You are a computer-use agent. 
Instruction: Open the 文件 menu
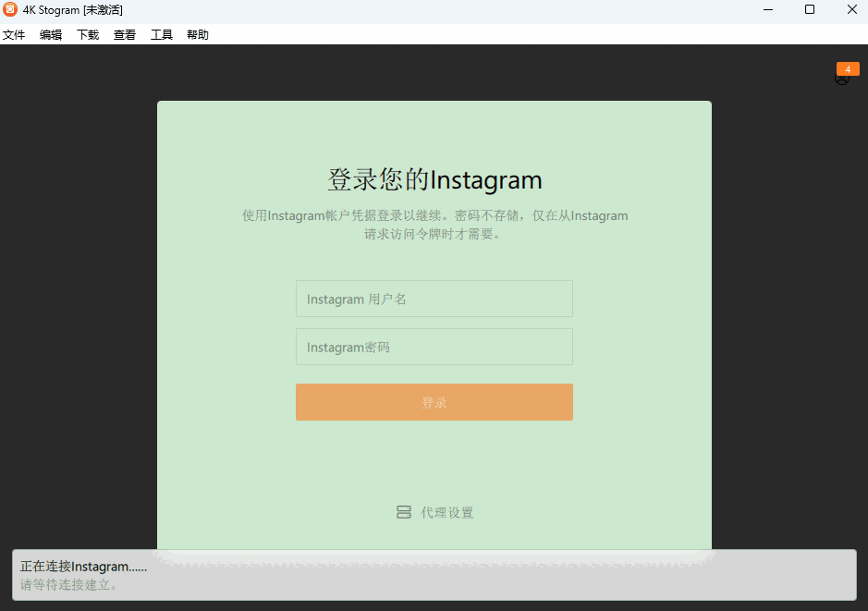click(x=14, y=34)
